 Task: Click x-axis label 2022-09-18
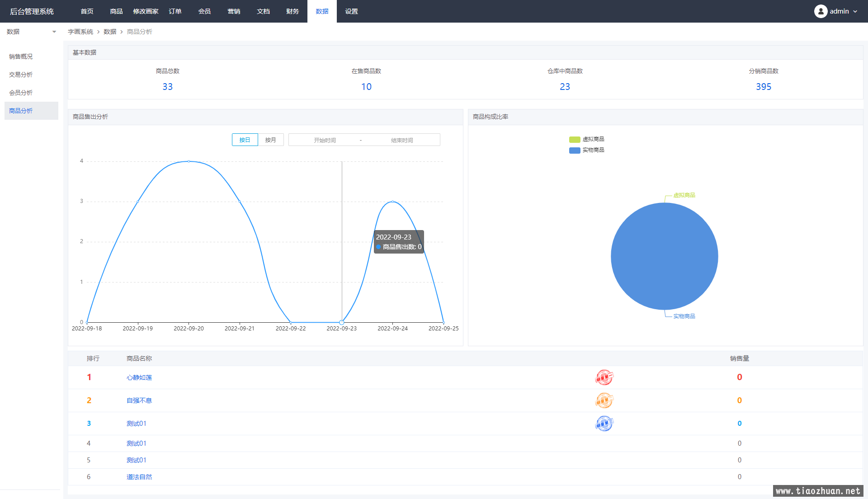point(87,329)
